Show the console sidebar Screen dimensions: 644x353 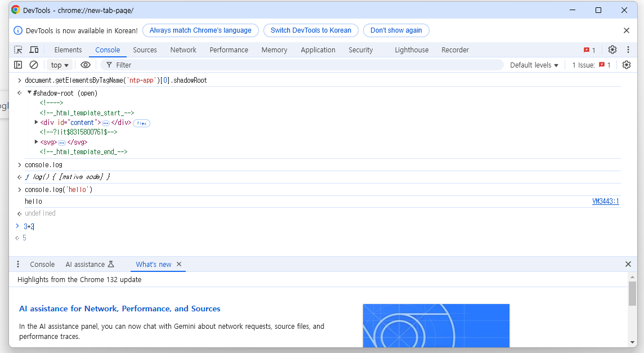(x=18, y=65)
